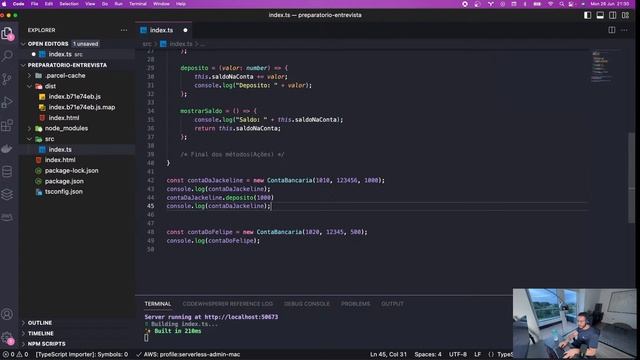Select the index.ts editor tab

pos(161,30)
